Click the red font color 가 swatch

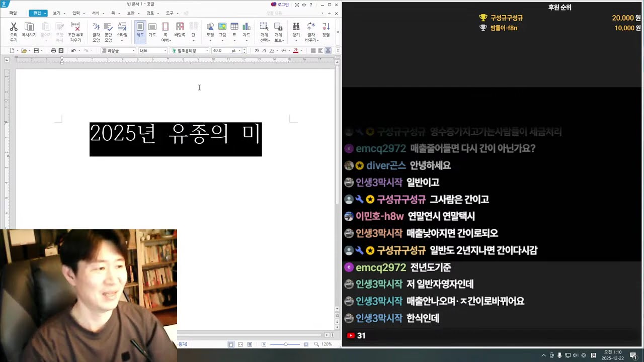(x=295, y=51)
